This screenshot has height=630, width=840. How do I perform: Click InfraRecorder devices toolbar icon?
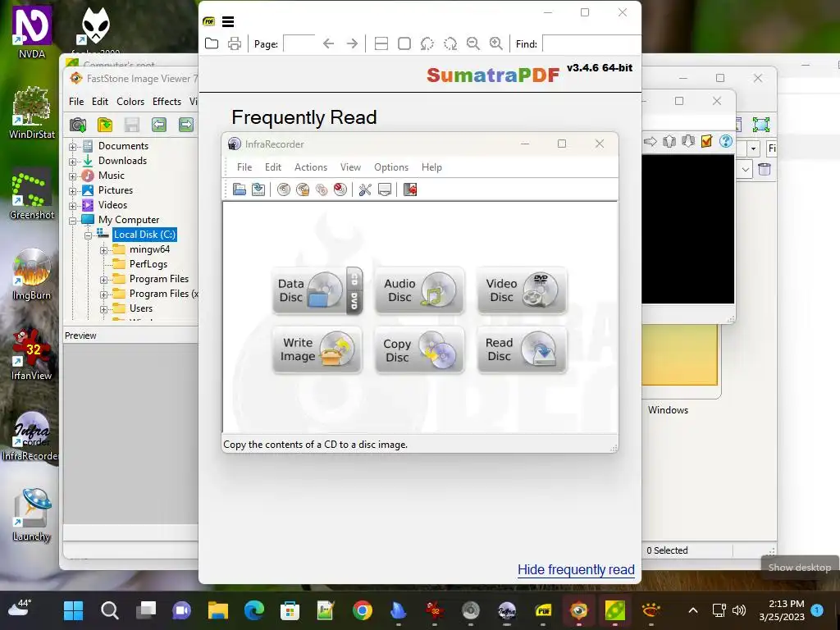click(385, 189)
